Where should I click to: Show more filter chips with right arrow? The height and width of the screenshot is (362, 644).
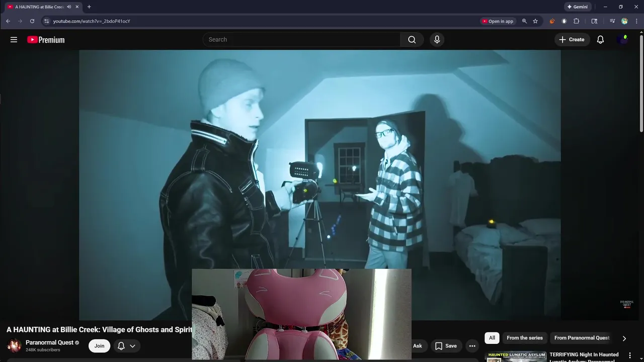(624, 338)
